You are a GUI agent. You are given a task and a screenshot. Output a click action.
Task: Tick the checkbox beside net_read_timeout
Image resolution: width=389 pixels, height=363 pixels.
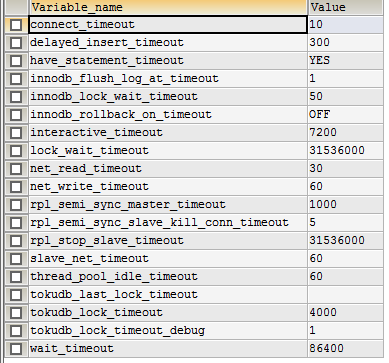[16, 169]
